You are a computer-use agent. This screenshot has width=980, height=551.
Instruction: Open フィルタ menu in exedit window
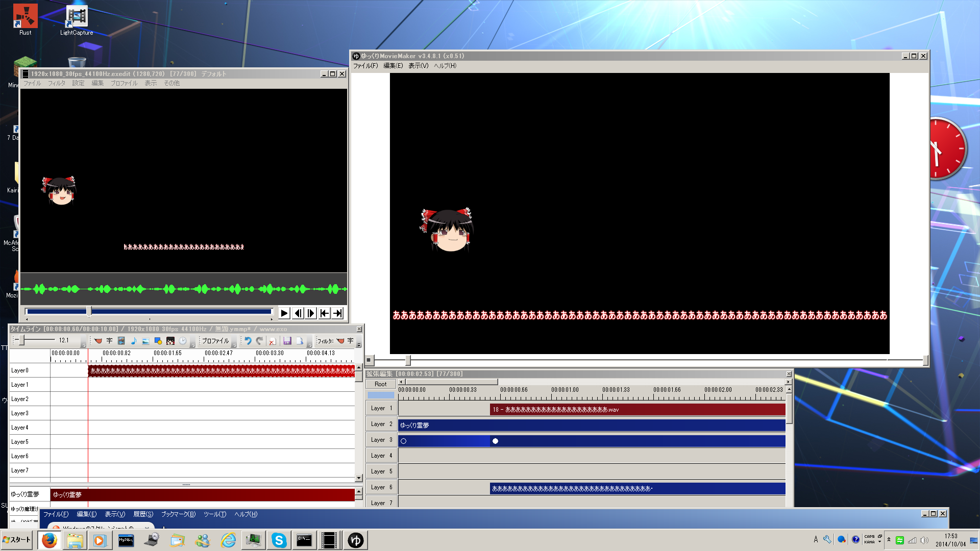(57, 83)
